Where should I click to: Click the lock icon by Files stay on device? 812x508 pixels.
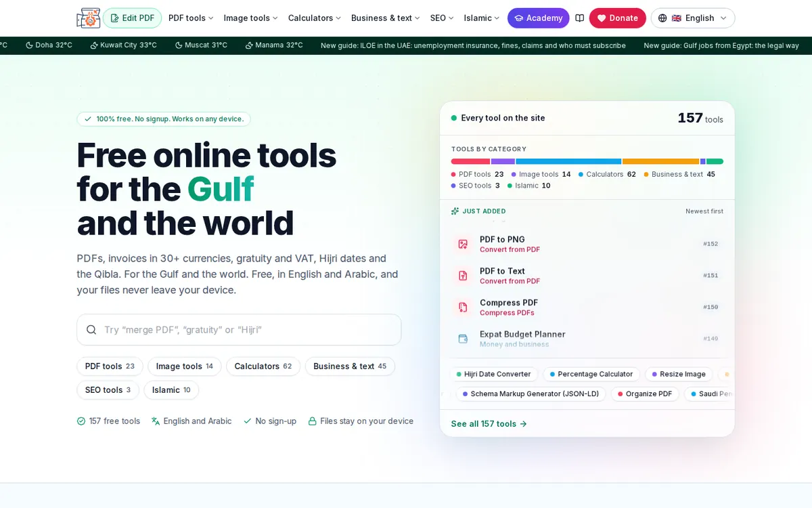312,421
